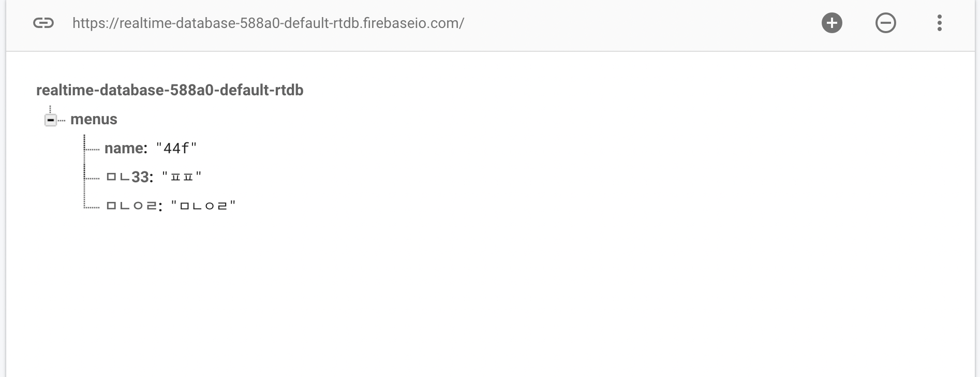This screenshot has height=377, width=980.
Task: Click the minus circle icon to collapse all
Action: 885,23
